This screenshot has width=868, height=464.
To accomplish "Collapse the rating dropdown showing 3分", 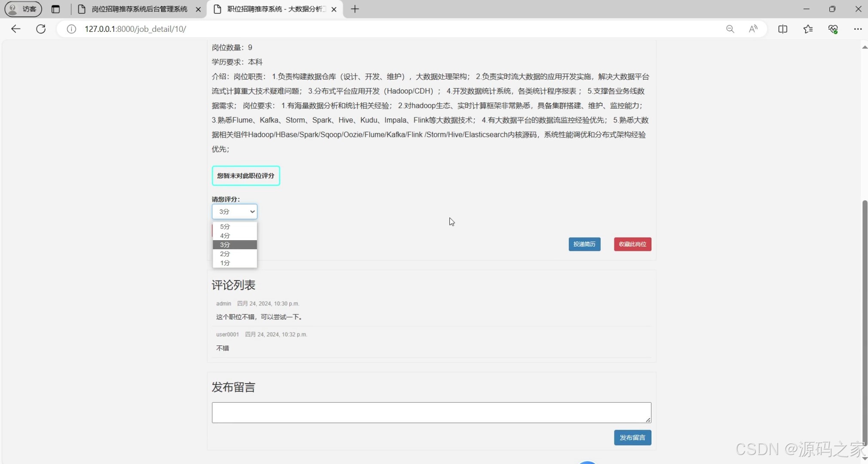I will pyautogui.click(x=234, y=211).
